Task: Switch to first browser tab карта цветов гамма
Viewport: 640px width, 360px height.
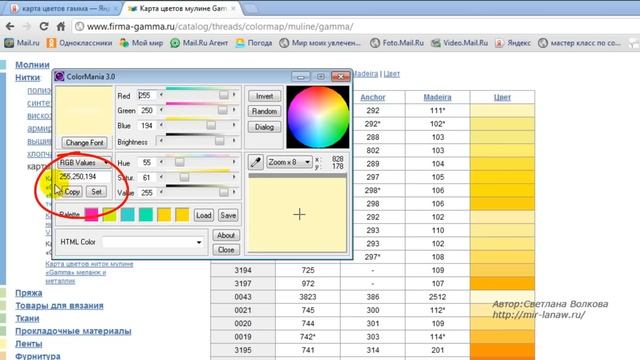Action: 65,8
